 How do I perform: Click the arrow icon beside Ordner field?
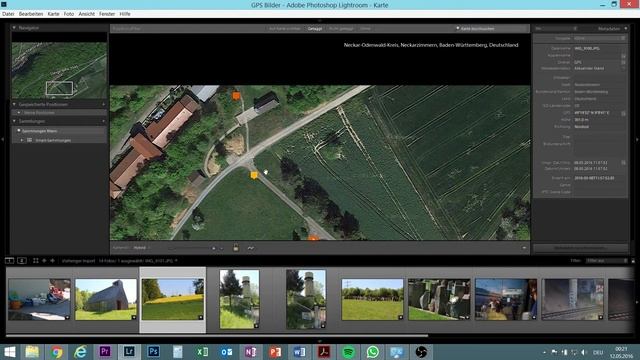point(623,62)
